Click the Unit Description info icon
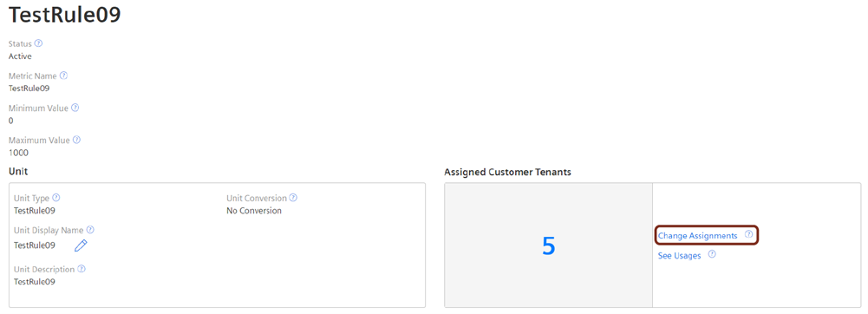The image size is (868, 314). [82, 269]
